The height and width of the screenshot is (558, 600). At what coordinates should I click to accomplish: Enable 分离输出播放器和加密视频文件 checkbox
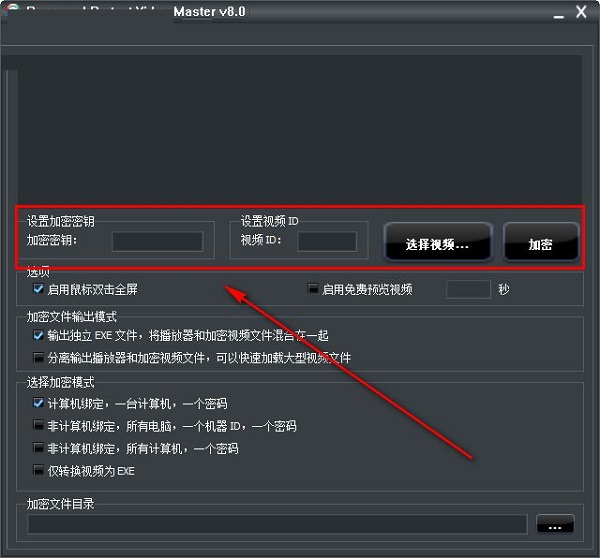(38, 357)
